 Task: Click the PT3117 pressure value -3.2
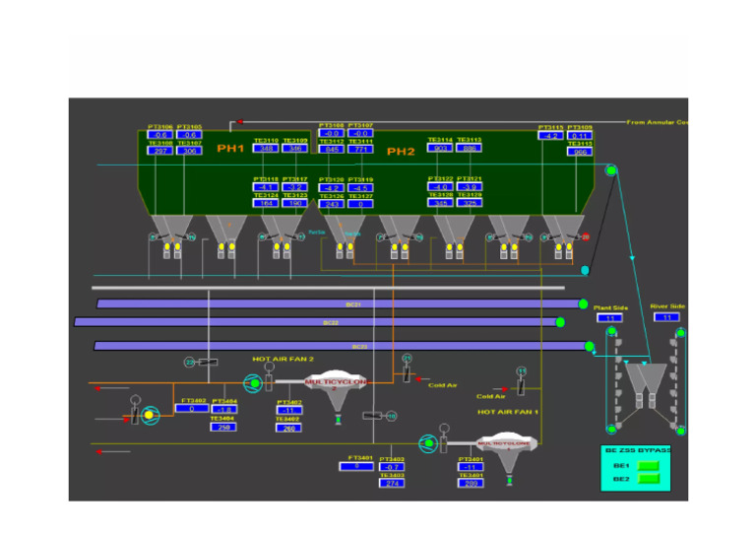pyautogui.click(x=295, y=187)
